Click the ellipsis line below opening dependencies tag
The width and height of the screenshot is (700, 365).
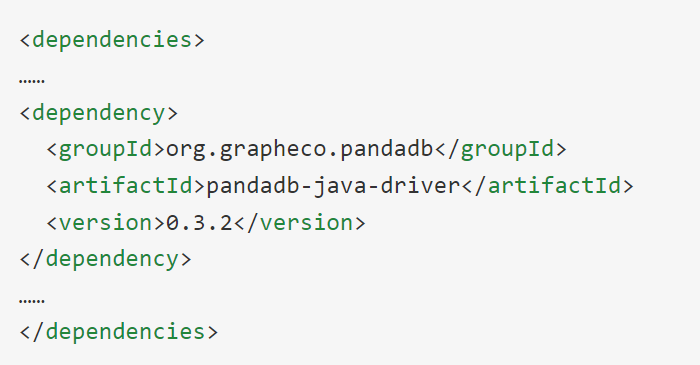[32, 81]
